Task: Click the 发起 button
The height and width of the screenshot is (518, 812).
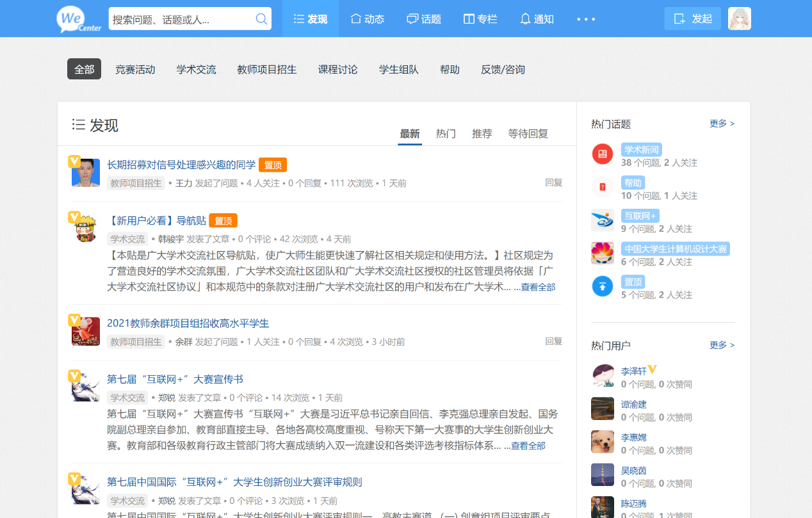Action: pos(692,19)
